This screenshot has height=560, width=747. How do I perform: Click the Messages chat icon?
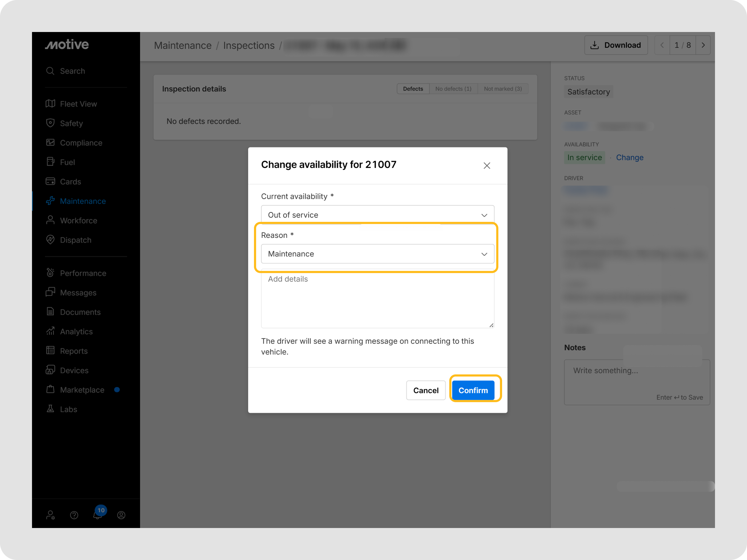50,292
